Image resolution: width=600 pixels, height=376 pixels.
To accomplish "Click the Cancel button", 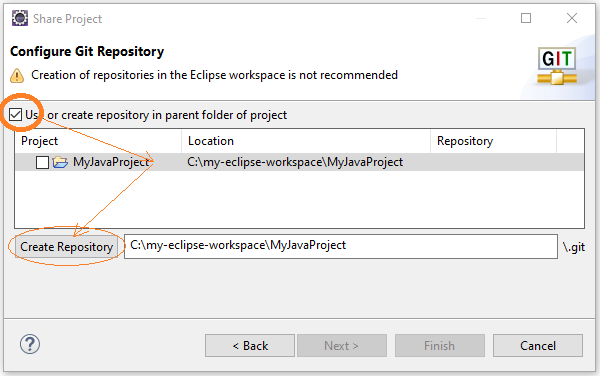I will (x=538, y=346).
